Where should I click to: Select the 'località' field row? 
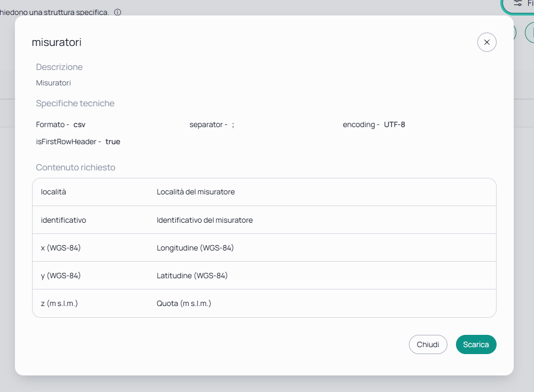tap(264, 192)
